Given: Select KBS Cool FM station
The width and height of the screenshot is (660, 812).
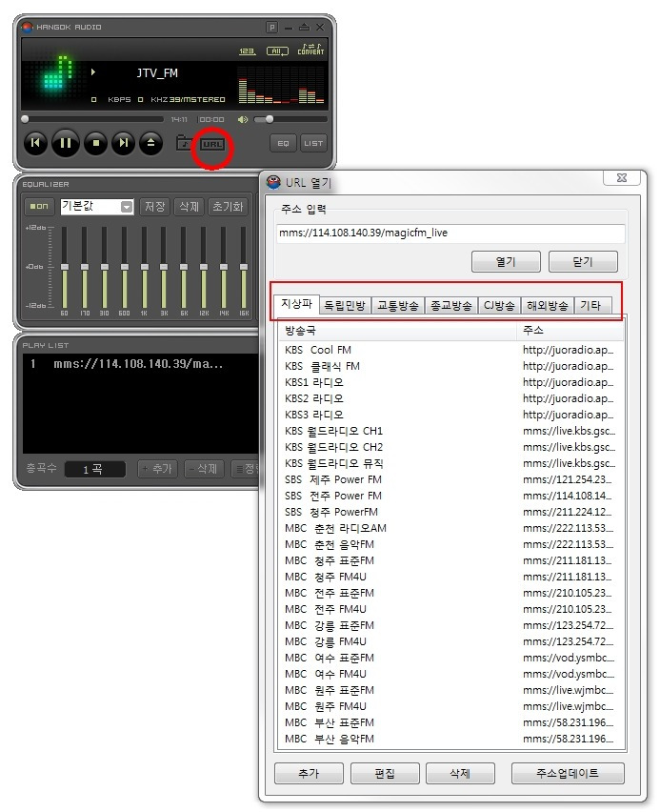Looking at the screenshot, I should pyautogui.click(x=450, y=350).
